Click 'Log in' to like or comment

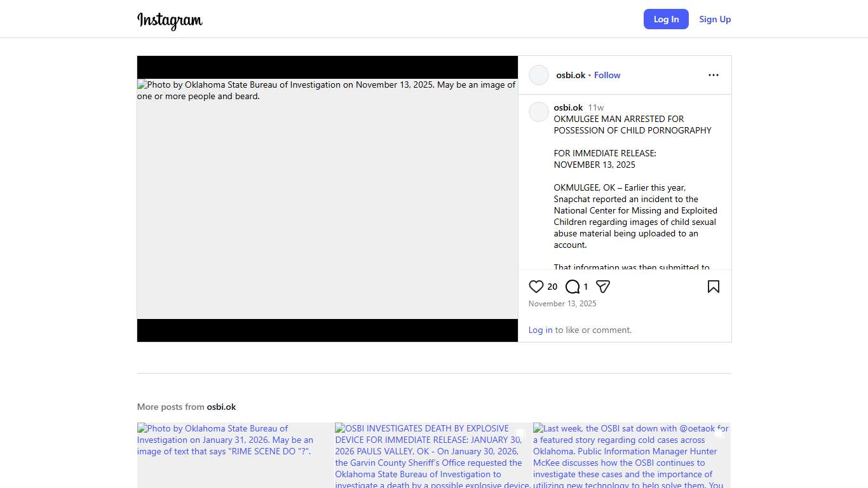(540, 330)
